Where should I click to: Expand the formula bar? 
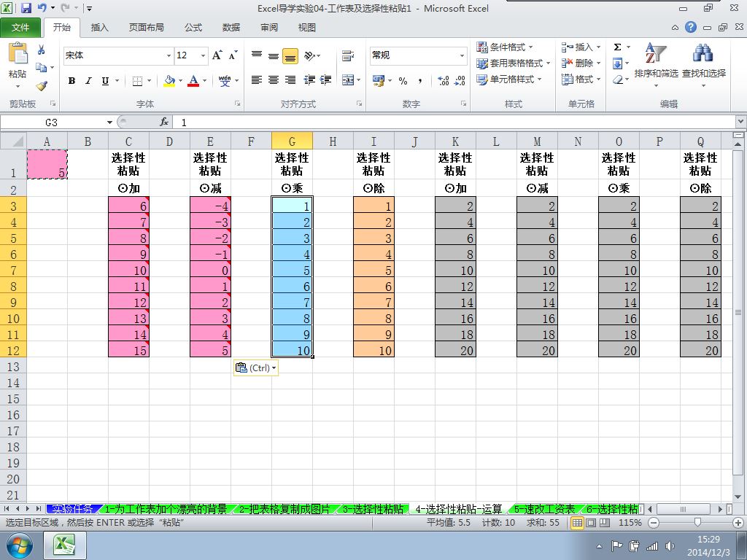(x=741, y=122)
